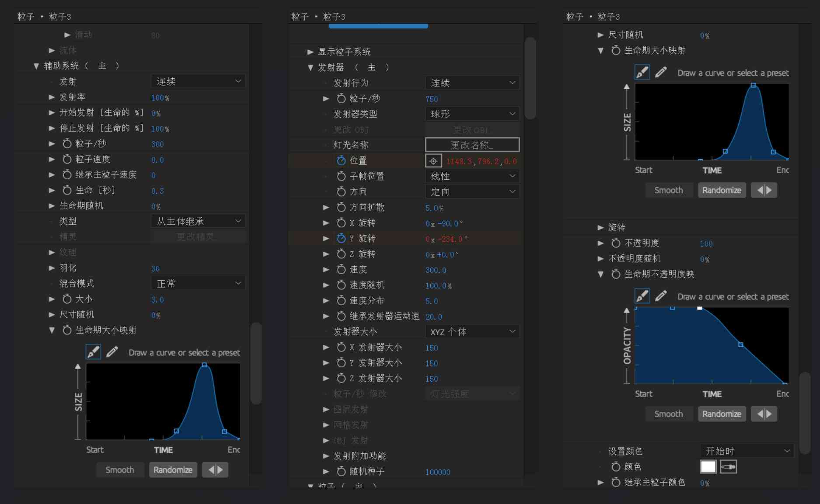Click flip arrows button under left SIZE curve
The height and width of the screenshot is (504, 820).
pyautogui.click(x=215, y=470)
